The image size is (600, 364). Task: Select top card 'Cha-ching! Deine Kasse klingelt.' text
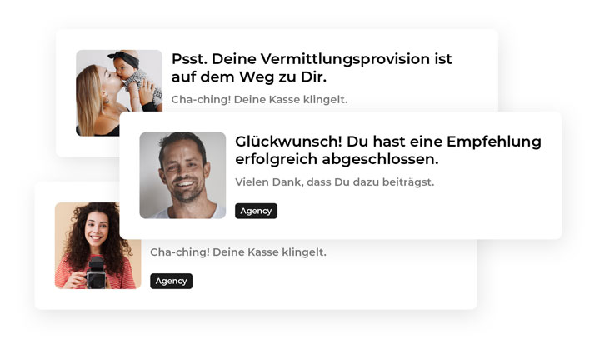click(x=259, y=99)
